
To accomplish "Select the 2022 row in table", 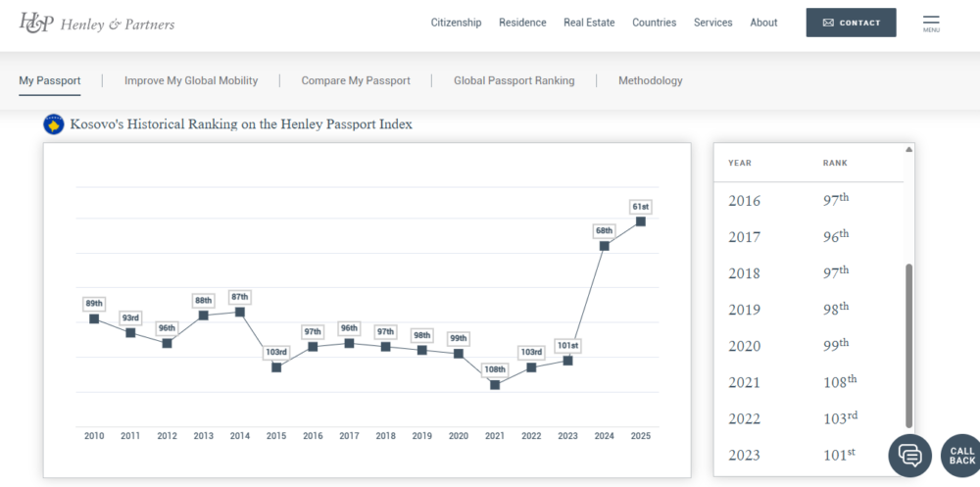I will (808, 418).
